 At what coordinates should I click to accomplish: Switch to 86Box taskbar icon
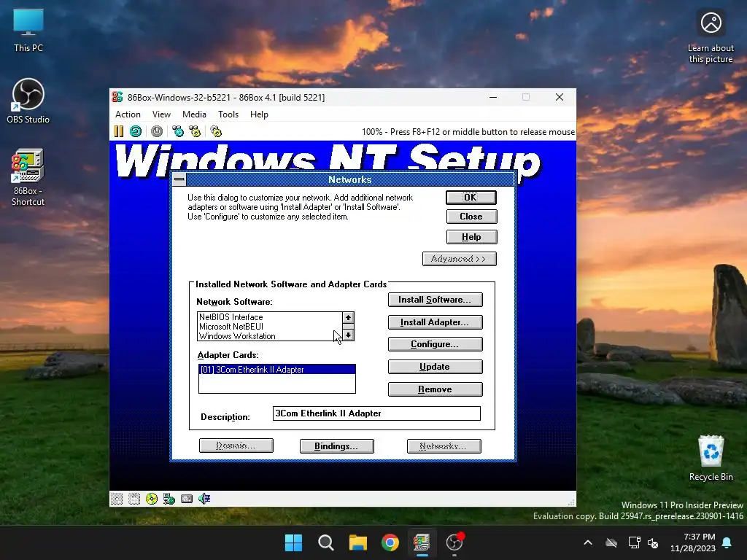click(422, 542)
